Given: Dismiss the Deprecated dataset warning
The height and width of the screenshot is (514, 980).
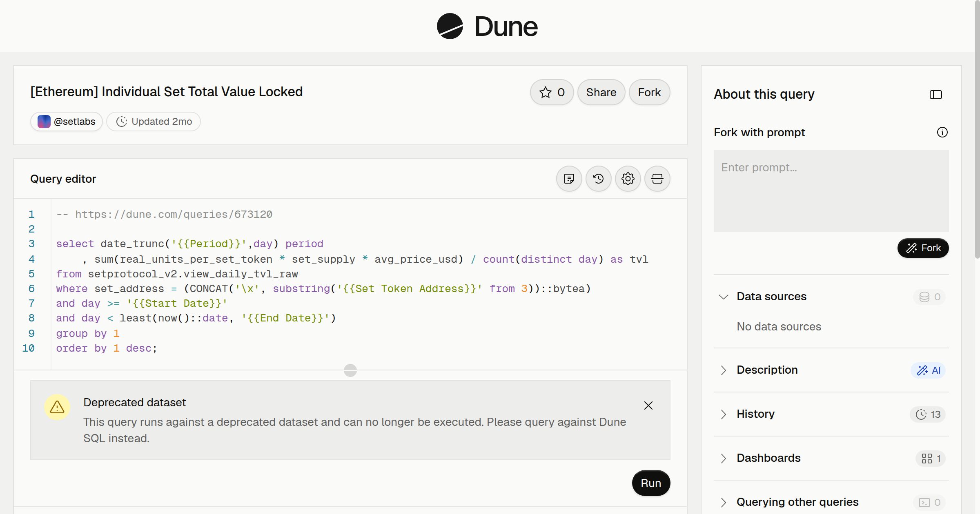Looking at the screenshot, I should [648, 405].
